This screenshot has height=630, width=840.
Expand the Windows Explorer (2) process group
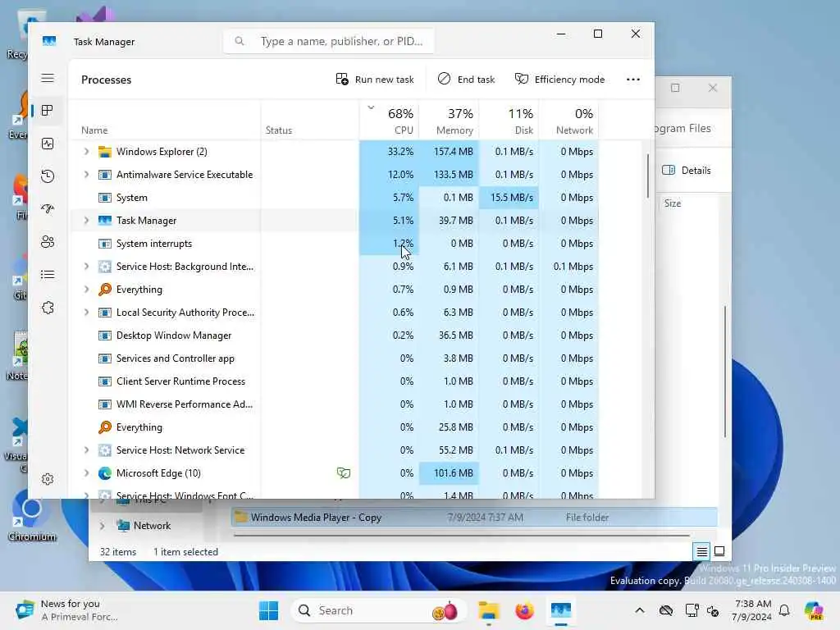(86, 152)
